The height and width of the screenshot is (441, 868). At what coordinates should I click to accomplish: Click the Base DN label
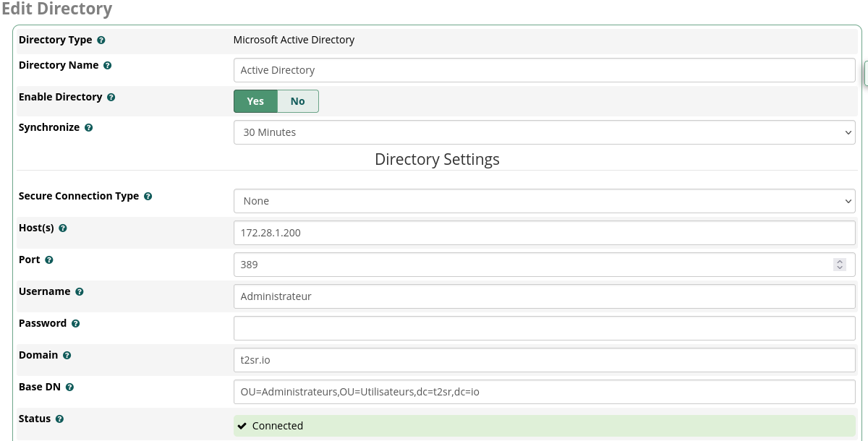[x=40, y=387]
